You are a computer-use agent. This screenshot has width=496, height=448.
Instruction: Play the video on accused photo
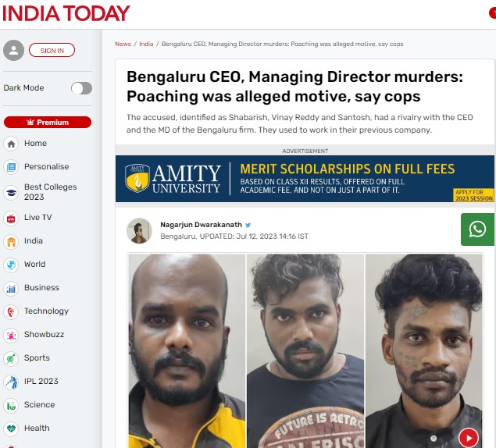[469, 438]
